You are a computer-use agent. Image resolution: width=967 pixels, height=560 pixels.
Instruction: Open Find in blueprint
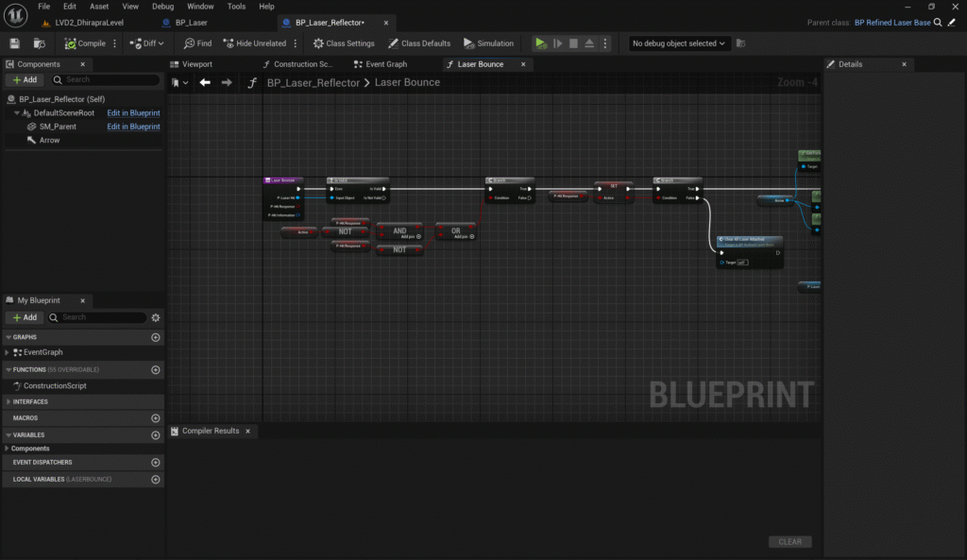pos(197,43)
